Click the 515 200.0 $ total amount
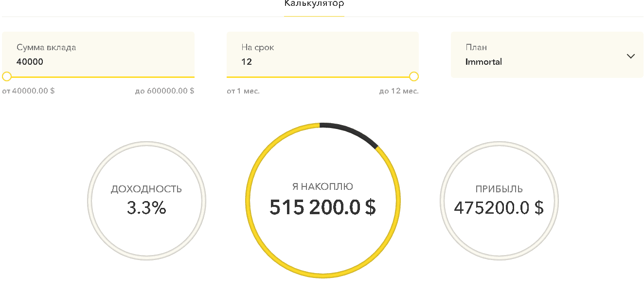The width and height of the screenshot is (644, 296). [322, 207]
